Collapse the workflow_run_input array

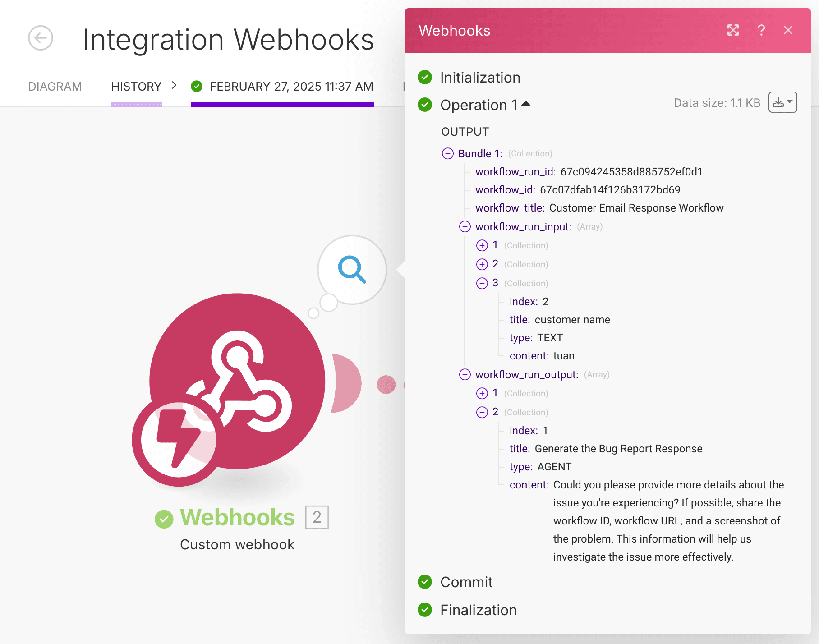coord(465,226)
